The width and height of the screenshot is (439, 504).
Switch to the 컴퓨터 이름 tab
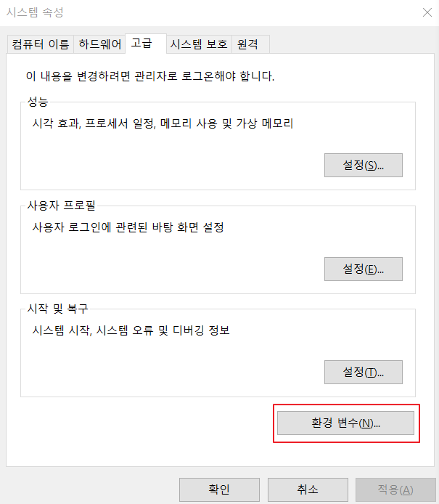coord(41,44)
